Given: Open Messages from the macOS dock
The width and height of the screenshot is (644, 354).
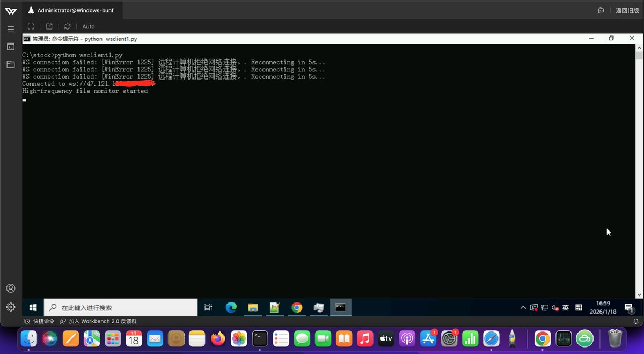Looking at the screenshot, I should [302, 338].
